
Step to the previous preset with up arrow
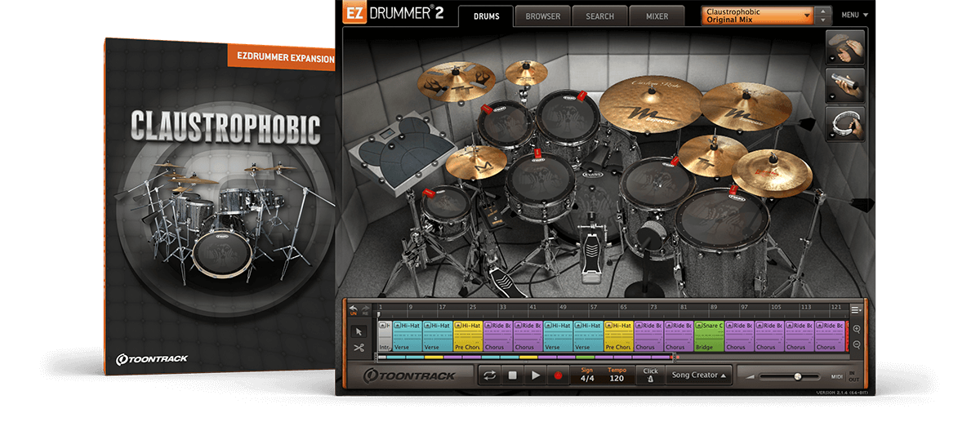[823, 11]
